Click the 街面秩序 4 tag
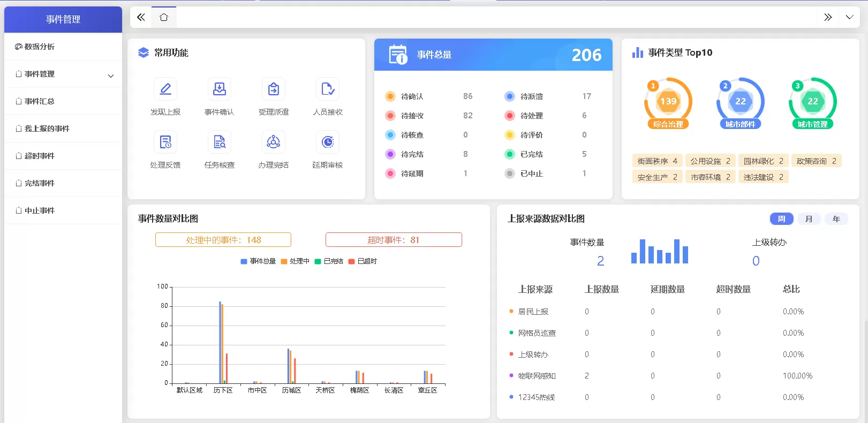 tap(658, 161)
